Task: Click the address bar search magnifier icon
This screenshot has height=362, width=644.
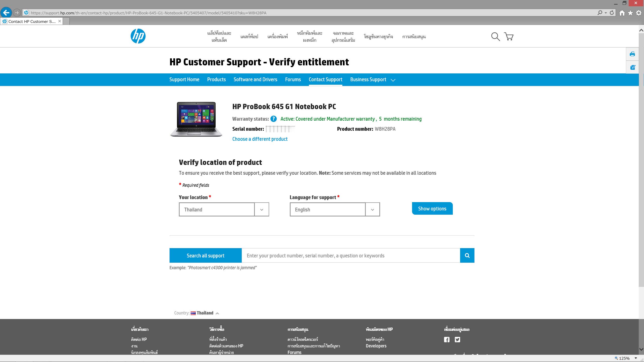Action: coord(600,13)
